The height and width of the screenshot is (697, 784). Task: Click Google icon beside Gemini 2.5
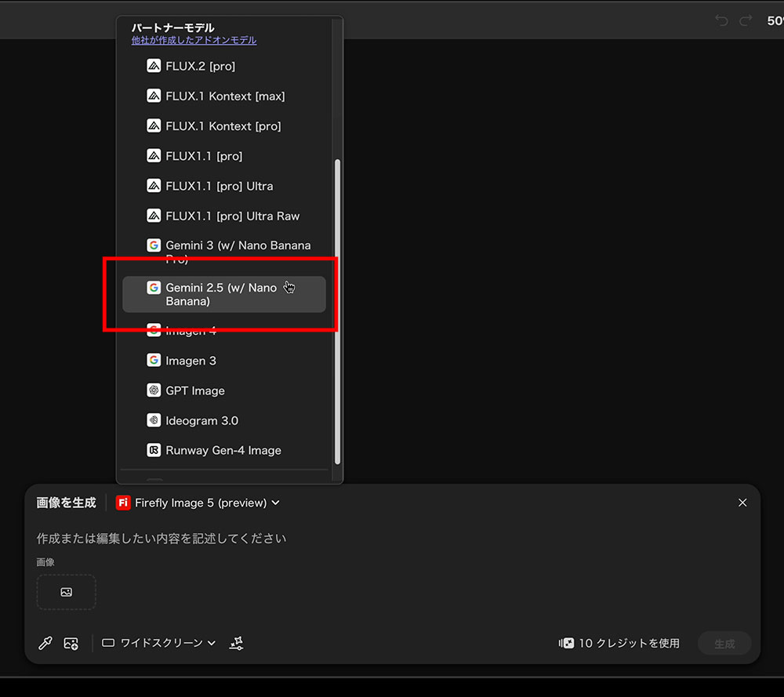154,288
